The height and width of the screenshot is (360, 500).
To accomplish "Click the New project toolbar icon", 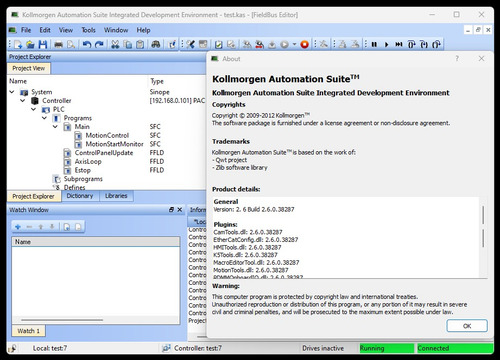I will pyautogui.click(x=18, y=44).
